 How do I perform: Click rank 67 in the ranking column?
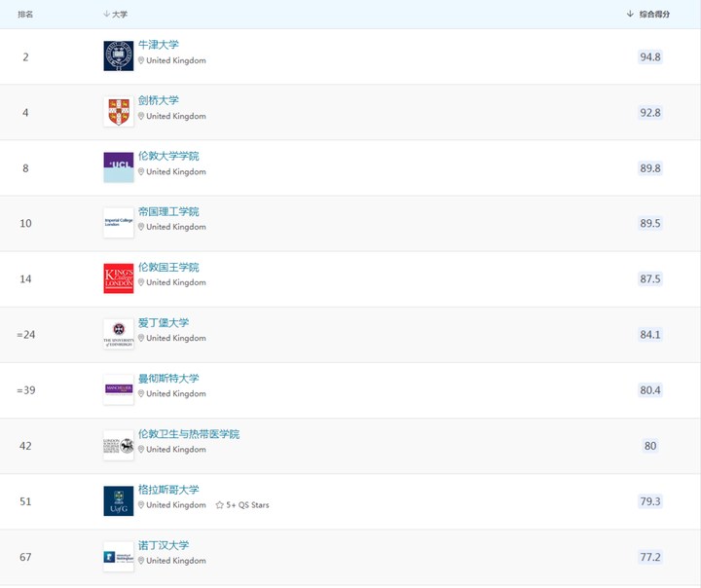(x=25, y=557)
